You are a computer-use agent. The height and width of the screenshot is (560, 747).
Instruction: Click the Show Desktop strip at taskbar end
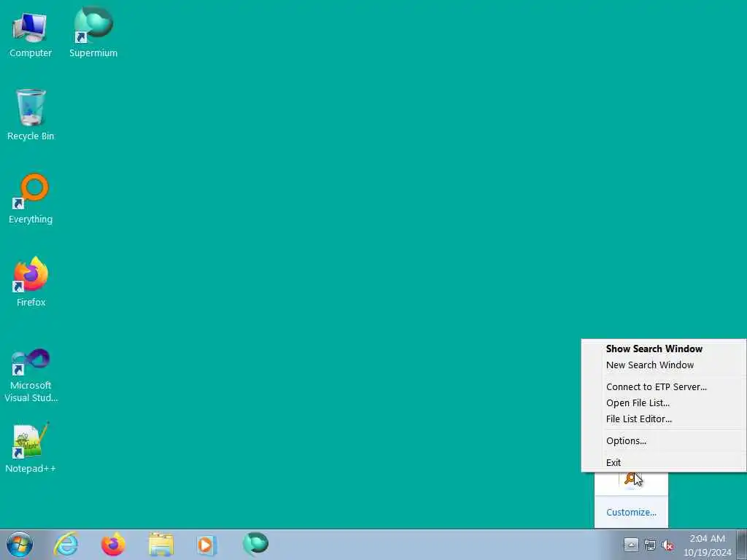tap(742, 545)
